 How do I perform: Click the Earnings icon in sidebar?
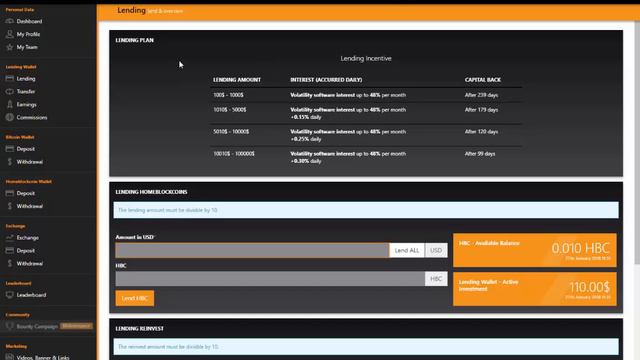(x=10, y=104)
